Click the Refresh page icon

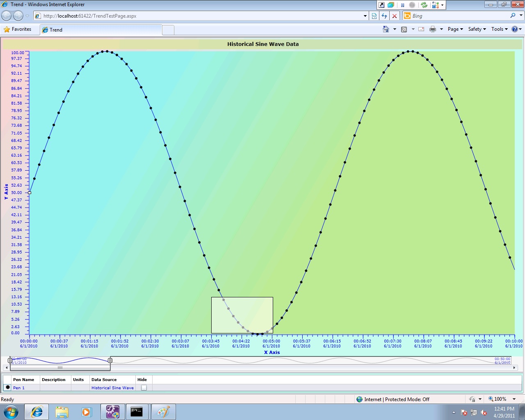(384, 16)
